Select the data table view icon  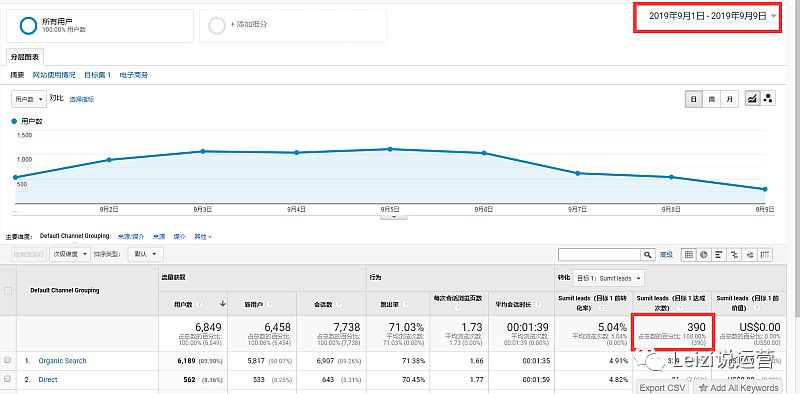click(x=689, y=254)
